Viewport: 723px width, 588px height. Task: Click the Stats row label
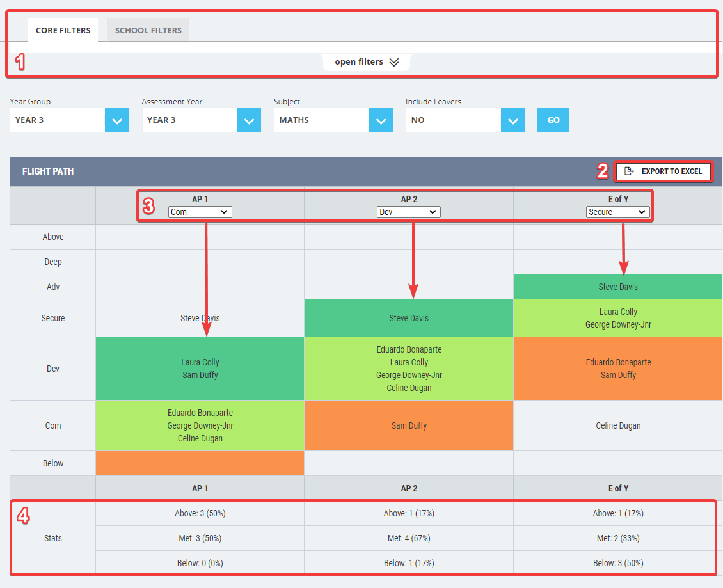coord(53,538)
